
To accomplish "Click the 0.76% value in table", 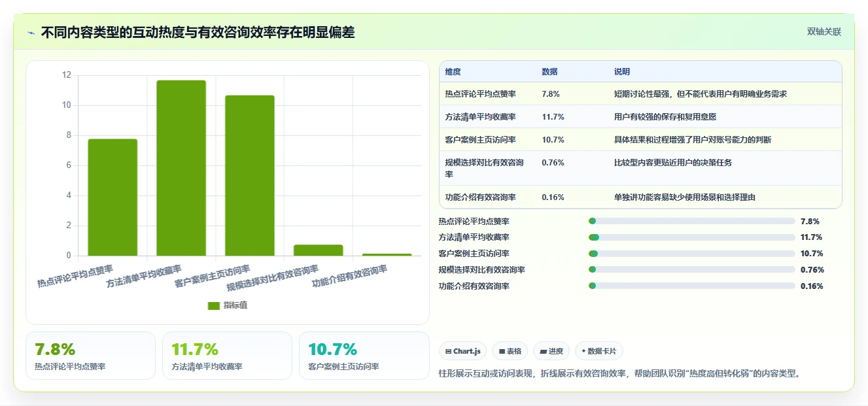I will 553,163.
